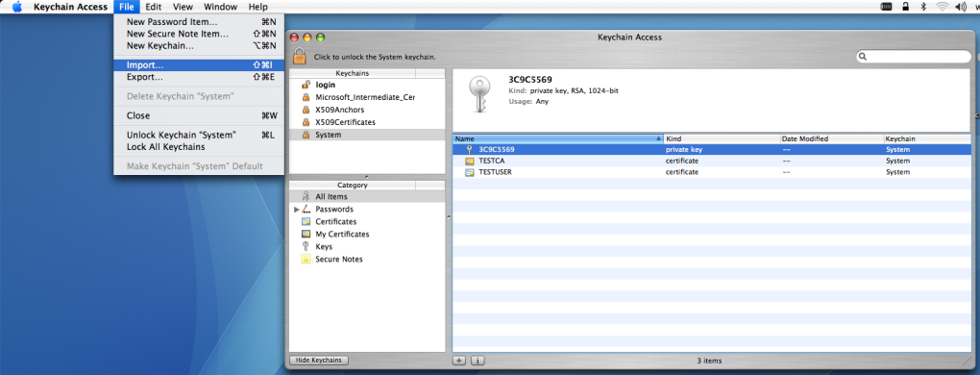Click the padlock icon beside X509Anchors
Viewport: 980px width, 375px height.
coord(306,110)
